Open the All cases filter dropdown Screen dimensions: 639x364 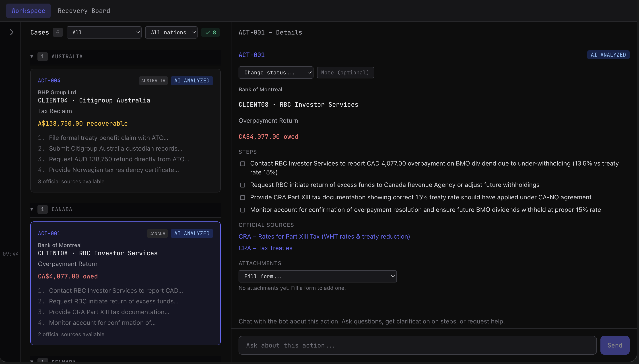104,32
